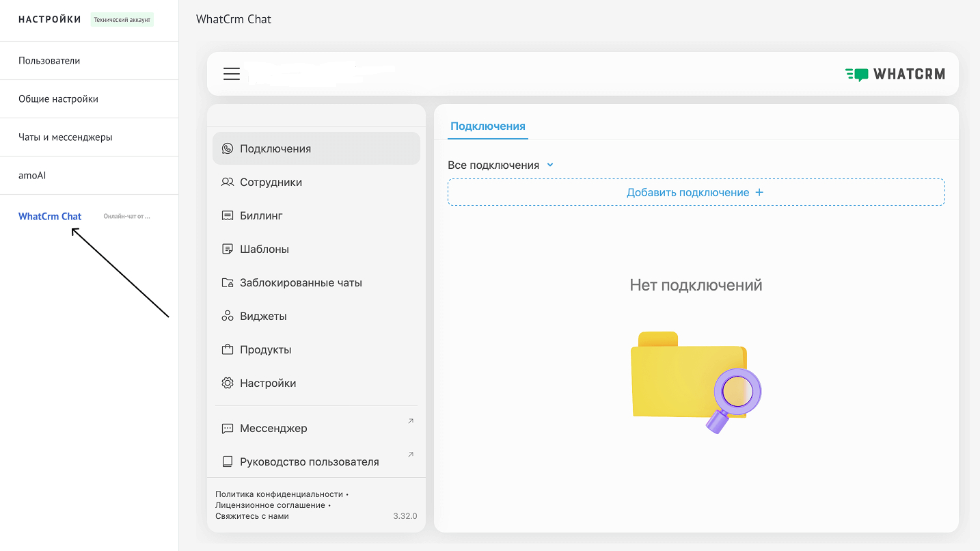This screenshot has height=551, width=980.
Task: Click the WhatsApp icon beside Подключения
Action: (228, 148)
